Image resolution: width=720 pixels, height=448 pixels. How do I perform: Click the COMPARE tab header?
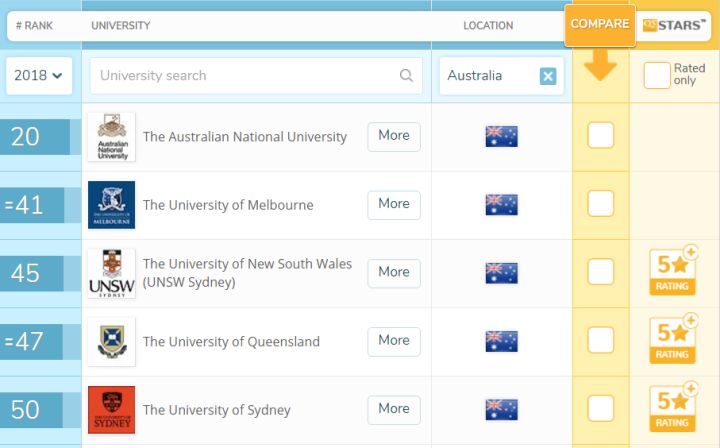(x=600, y=25)
